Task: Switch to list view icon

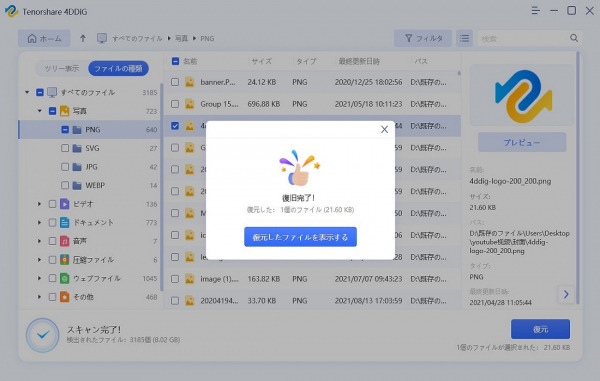Action: tap(465, 38)
